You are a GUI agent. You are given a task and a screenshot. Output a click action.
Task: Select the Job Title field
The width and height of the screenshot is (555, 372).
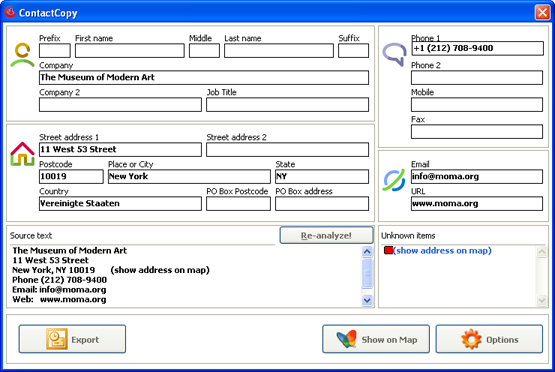coord(287,105)
